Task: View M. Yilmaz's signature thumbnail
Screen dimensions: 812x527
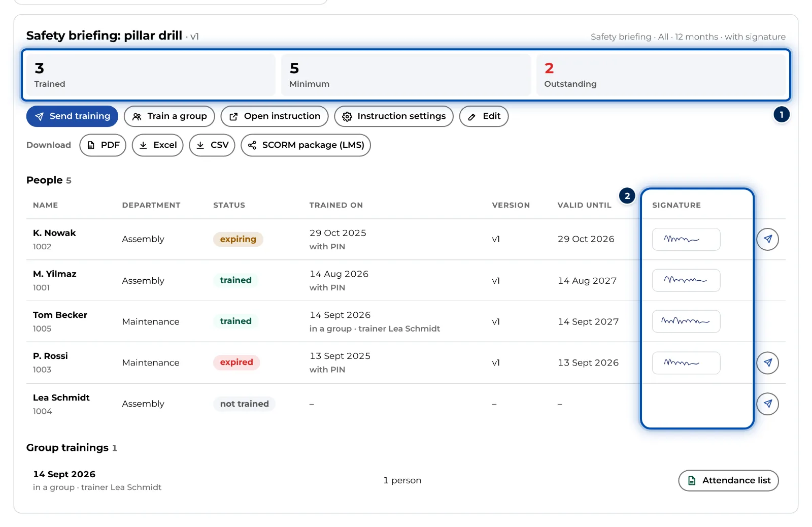Action: point(686,280)
